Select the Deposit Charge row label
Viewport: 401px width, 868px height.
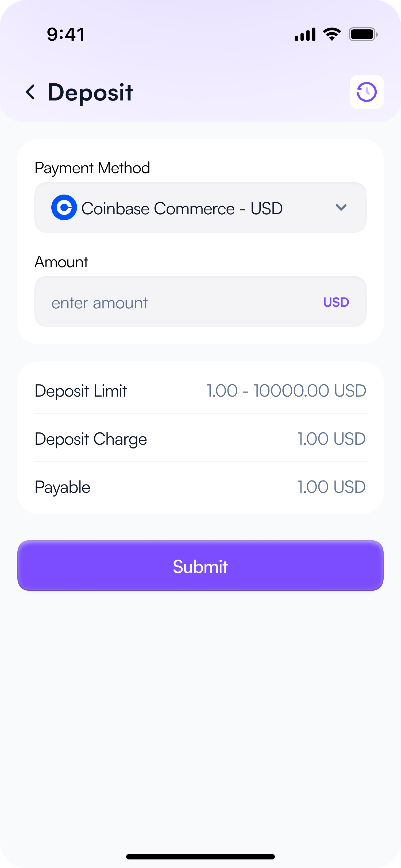coord(91,439)
